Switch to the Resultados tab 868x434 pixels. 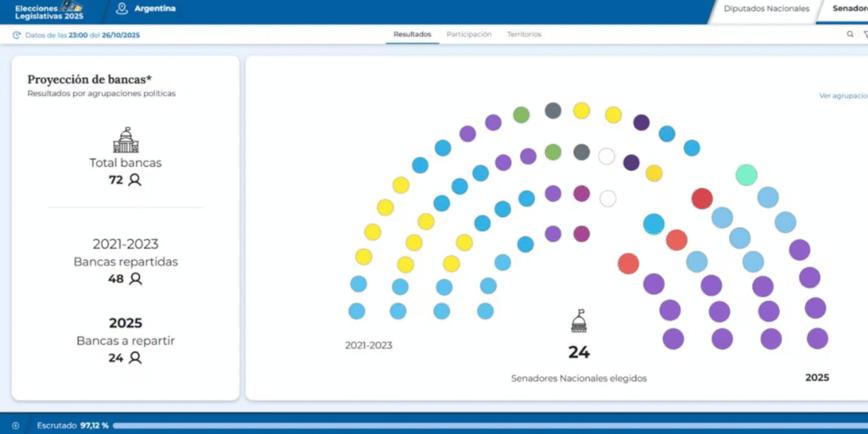pos(412,35)
